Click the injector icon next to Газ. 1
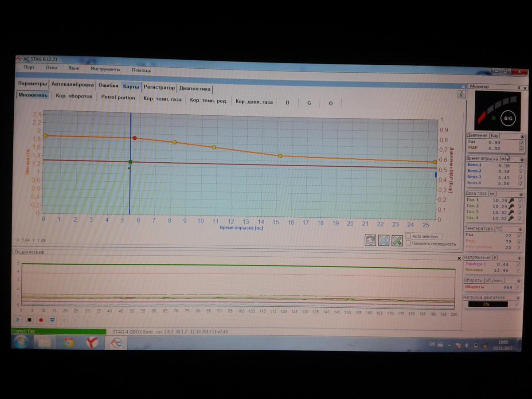 coord(512,201)
